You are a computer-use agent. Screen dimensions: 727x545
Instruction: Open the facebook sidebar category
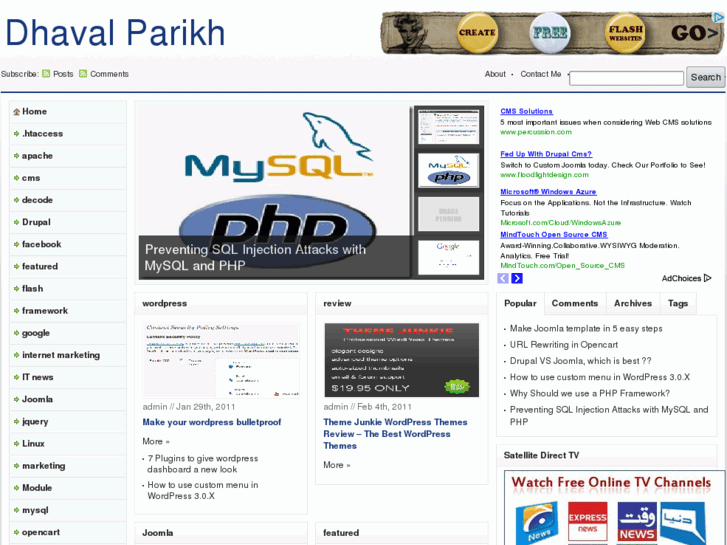point(68,244)
